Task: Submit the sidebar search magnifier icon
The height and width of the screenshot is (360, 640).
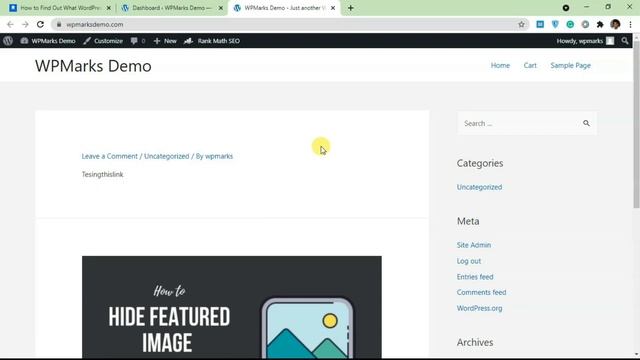Action: pos(586,123)
